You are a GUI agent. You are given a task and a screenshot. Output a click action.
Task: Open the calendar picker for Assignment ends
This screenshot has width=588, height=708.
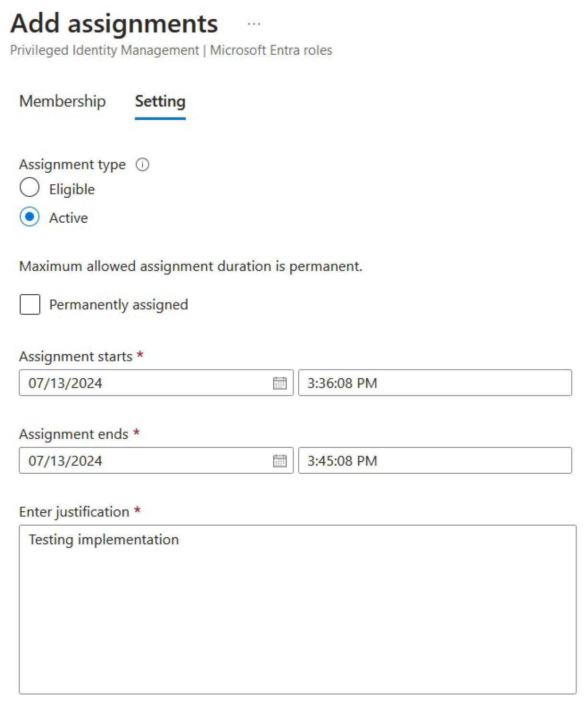(280, 461)
